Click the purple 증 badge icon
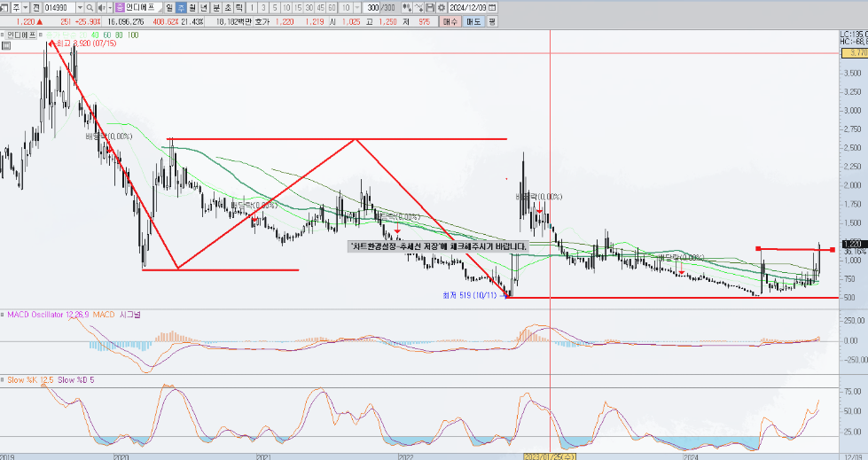 (120, 8)
